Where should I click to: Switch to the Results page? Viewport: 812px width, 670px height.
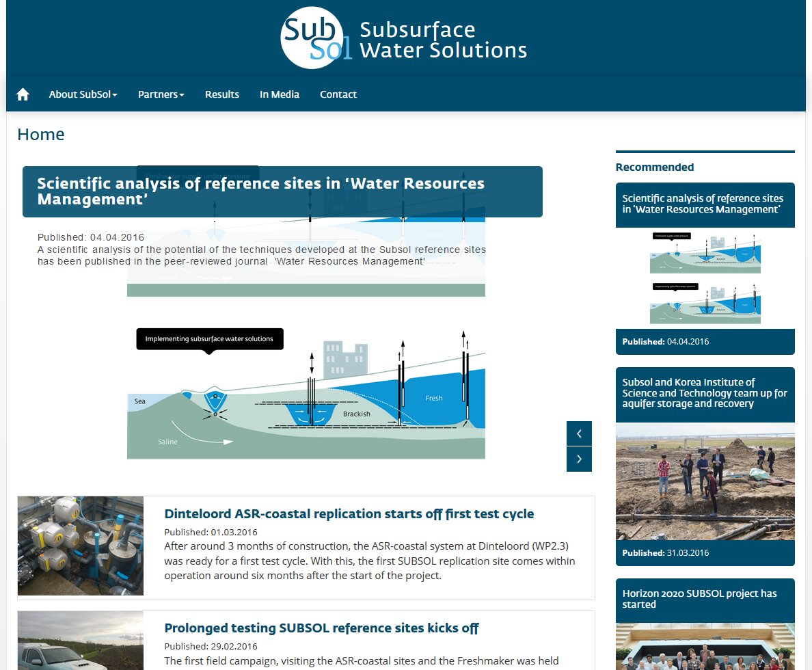(x=221, y=94)
